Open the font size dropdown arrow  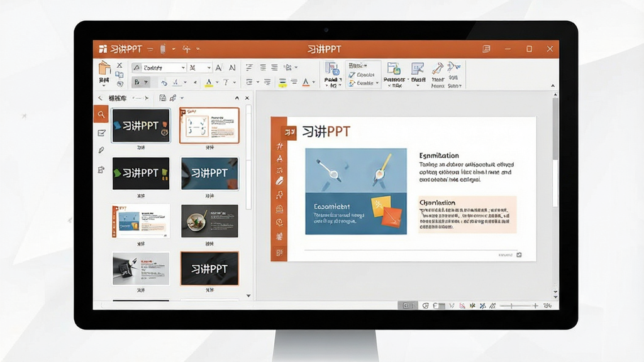tap(209, 68)
